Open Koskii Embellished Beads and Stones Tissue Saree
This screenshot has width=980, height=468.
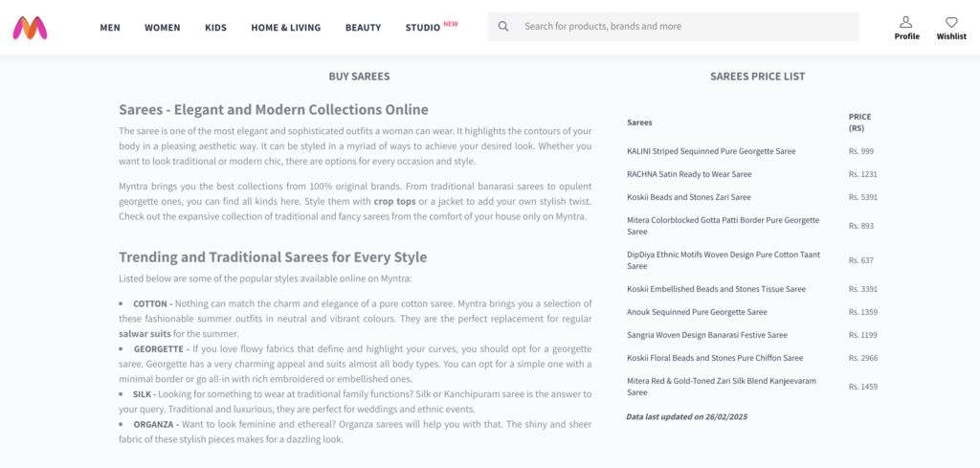716,289
